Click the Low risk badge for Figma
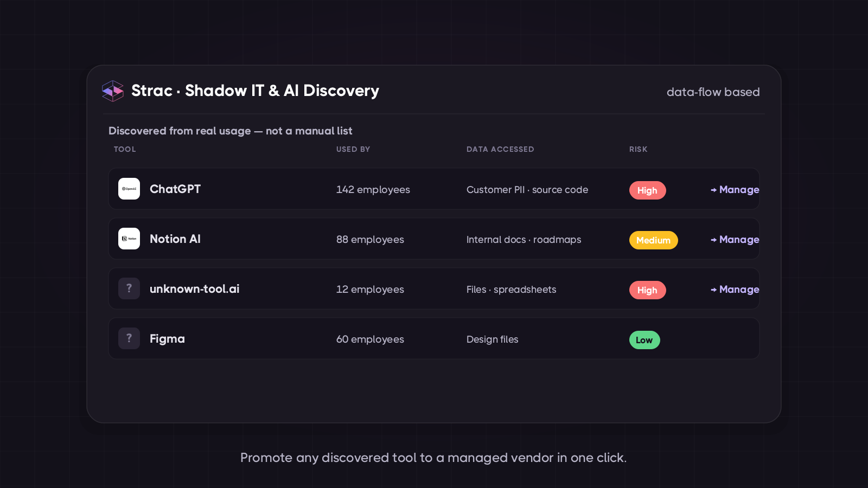 tap(644, 340)
